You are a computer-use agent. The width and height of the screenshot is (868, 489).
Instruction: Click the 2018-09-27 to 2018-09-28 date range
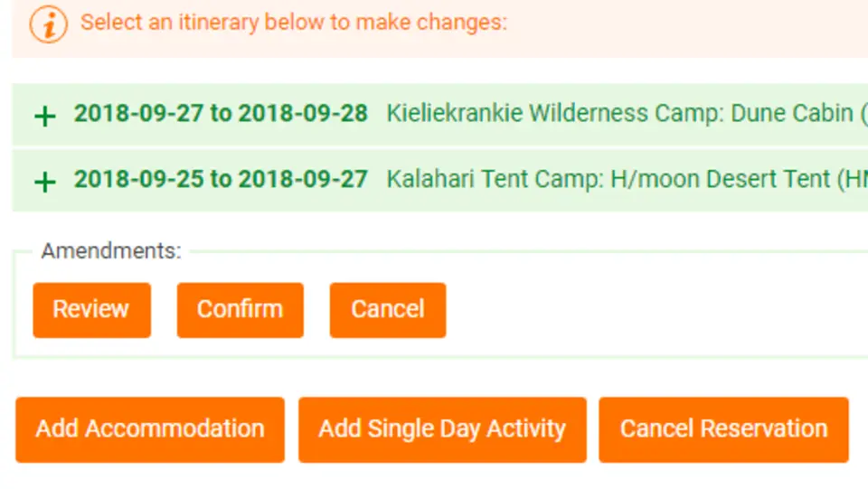221,113
